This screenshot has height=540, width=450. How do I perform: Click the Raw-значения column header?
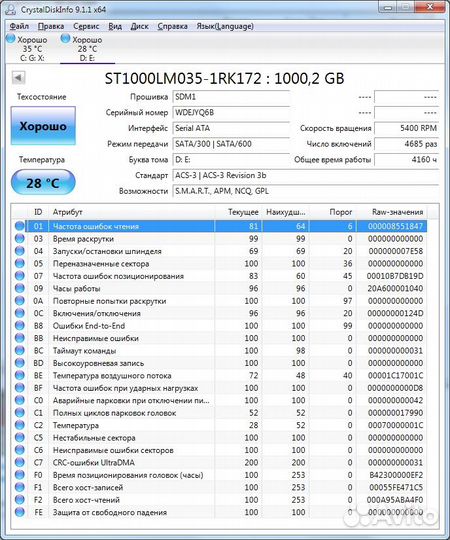click(x=392, y=212)
